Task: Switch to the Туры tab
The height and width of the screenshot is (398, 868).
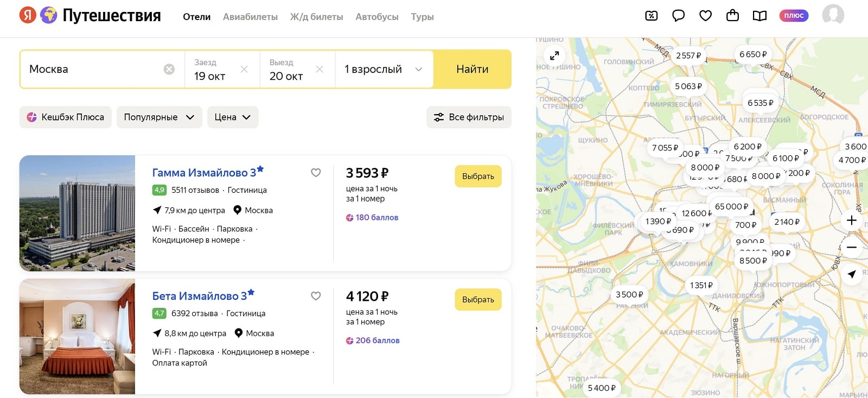Action: coord(422,17)
